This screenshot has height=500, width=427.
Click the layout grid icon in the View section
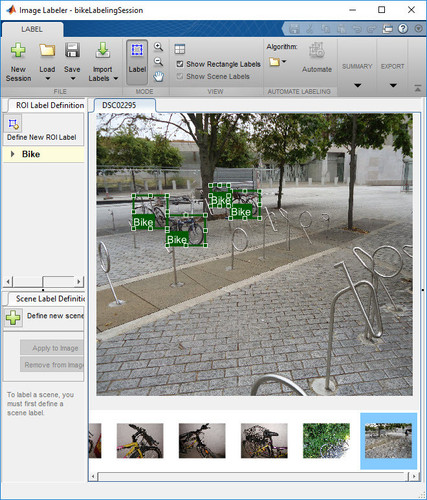(x=180, y=49)
